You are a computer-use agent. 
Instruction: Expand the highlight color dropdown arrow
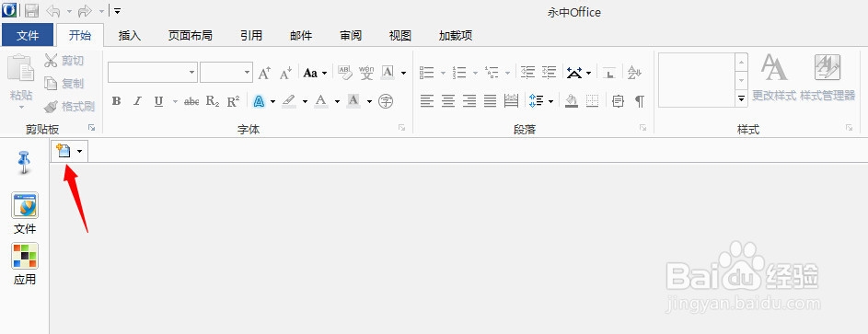coord(305,101)
